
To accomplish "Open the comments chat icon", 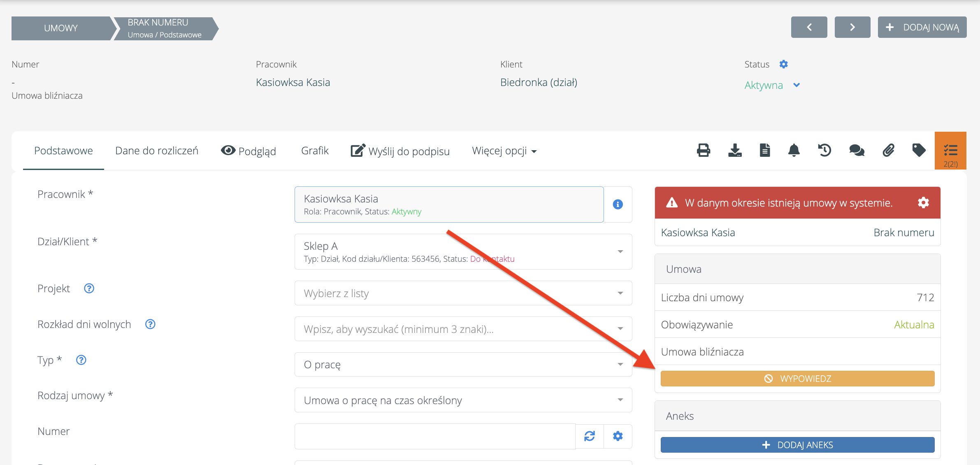I will point(857,151).
